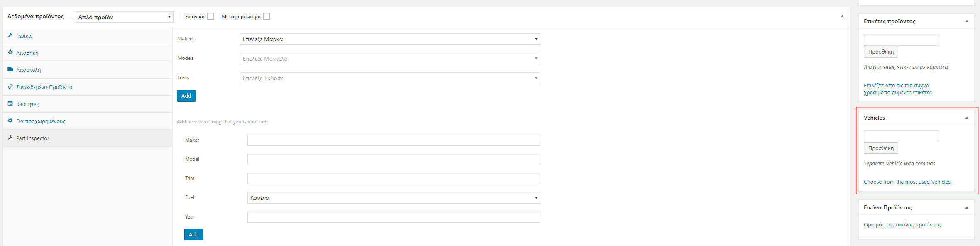Screen dimensions: 980x246
Task: Enable the Εικονικό checkbox
Action: [x=210, y=17]
